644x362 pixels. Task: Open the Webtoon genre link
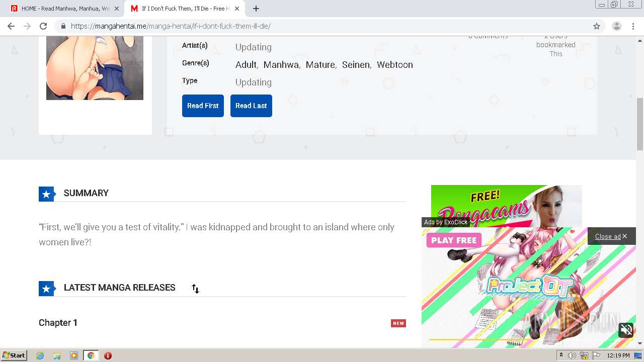click(x=395, y=65)
